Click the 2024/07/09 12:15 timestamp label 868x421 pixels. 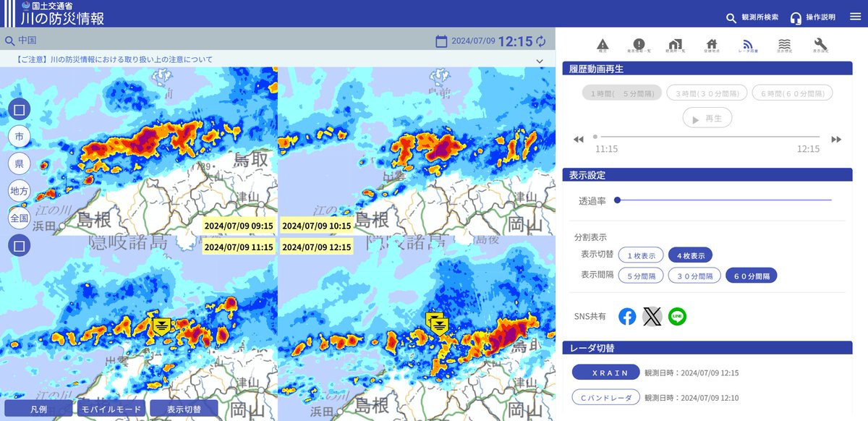(x=317, y=247)
